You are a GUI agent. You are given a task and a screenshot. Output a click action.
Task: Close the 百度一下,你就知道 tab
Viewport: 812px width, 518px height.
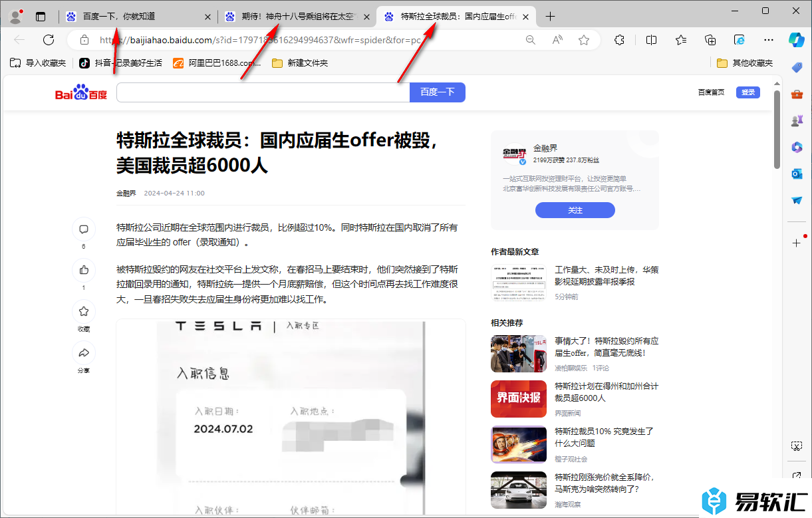coord(208,17)
